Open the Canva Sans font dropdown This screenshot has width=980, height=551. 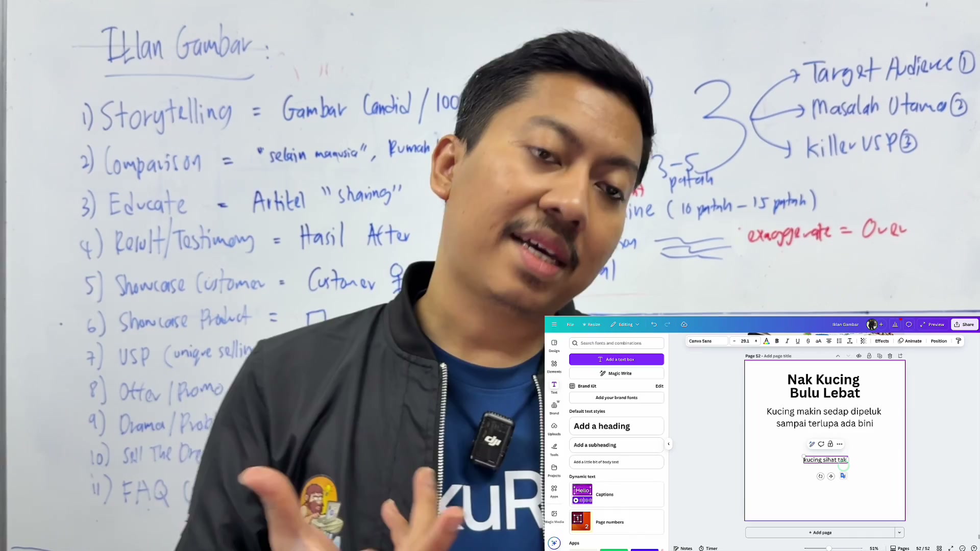(707, 341)
